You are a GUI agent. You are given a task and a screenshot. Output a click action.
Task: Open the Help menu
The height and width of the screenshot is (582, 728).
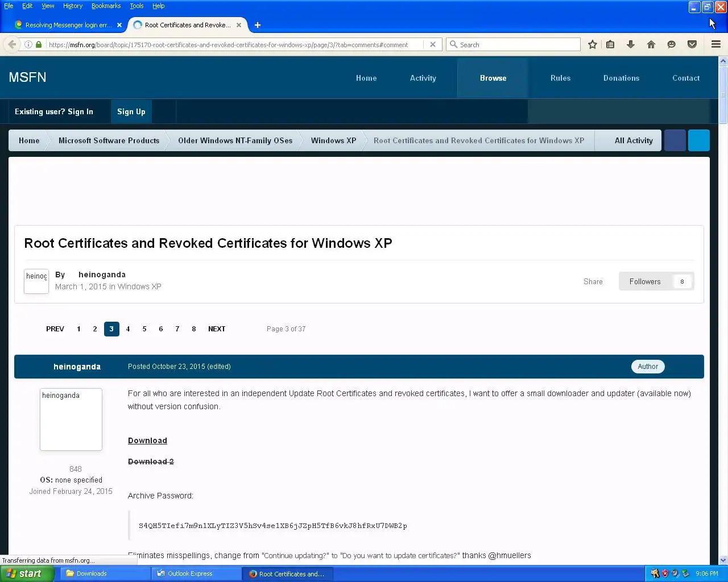coord(158,6)
